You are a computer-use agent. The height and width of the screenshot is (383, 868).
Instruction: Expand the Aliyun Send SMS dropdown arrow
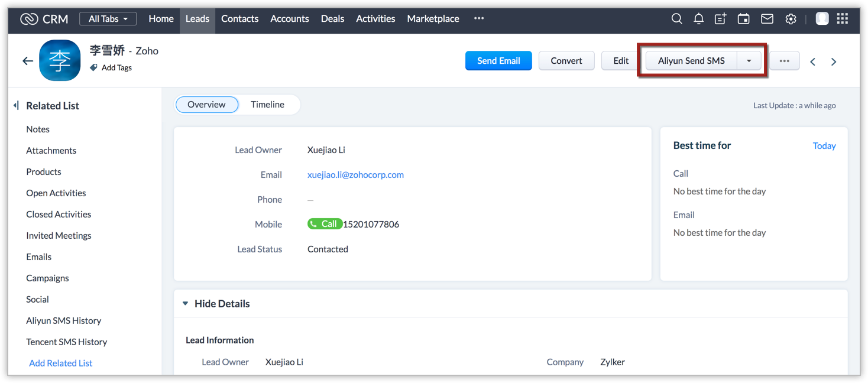pyautogui.click(x=749, y=61)
